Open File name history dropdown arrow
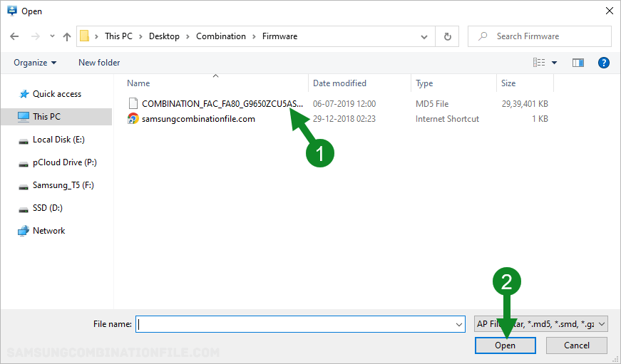This screenshot has height=364, width=621. (x=459, y=324)
